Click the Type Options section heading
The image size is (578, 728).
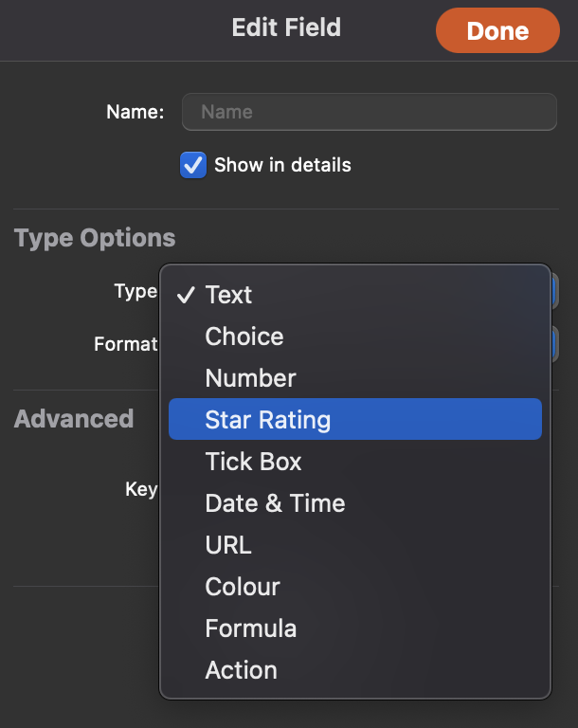95,238
